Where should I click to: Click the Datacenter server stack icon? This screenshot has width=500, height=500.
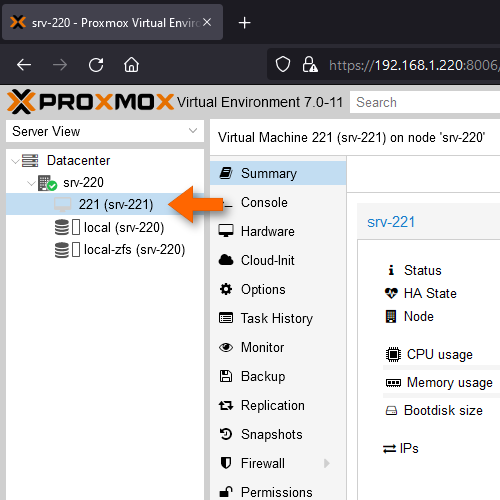coord(30,160)
